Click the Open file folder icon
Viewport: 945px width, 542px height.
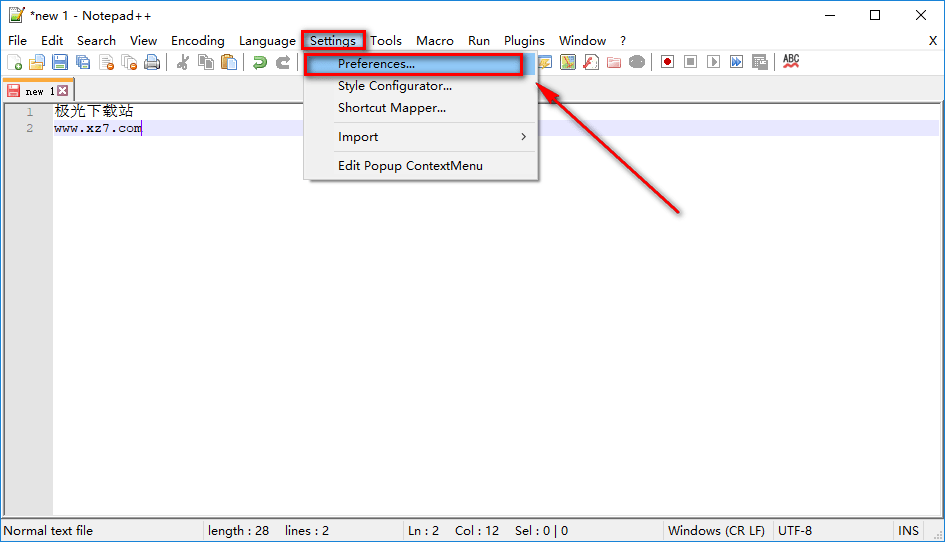[x=37, y=62]
